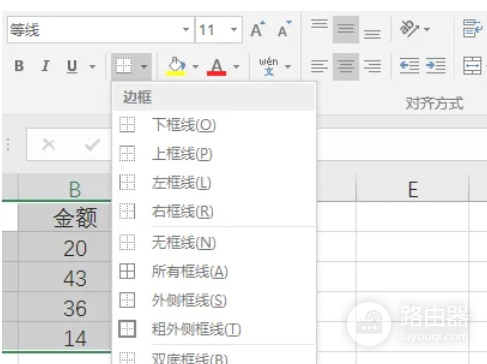Viewport: 487px width, 364px height.
Task: Choose 所有框线(A) all borders
Action: (x=214, y=271)
